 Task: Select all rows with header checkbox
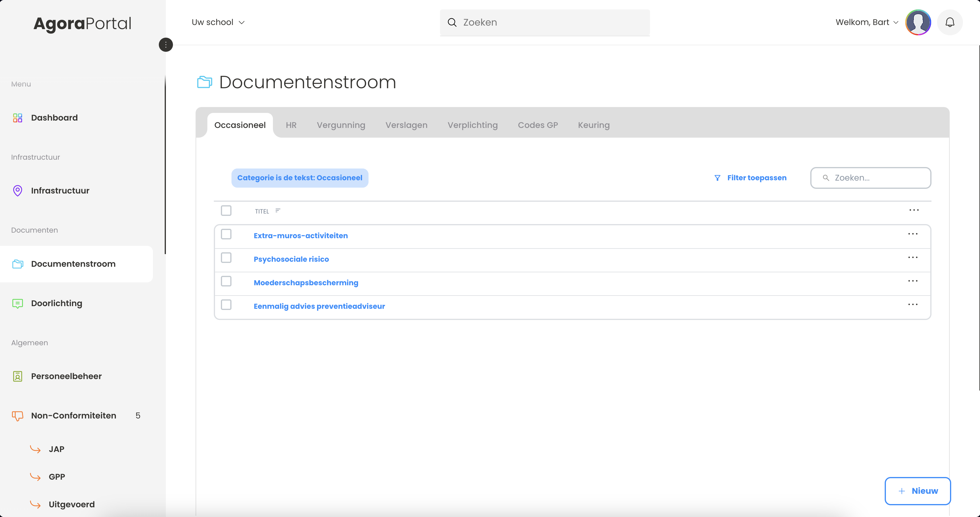click(226, 211)
